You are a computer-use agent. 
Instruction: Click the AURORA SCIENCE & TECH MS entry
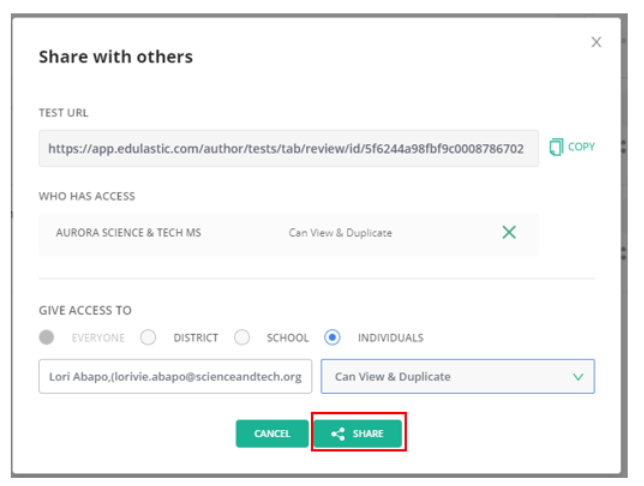tap(129, 233)
